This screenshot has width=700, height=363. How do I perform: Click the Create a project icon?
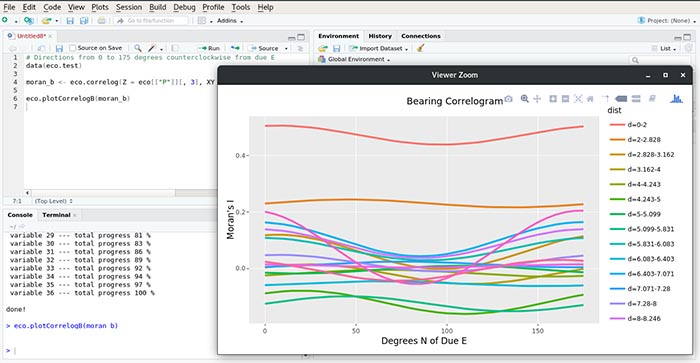(x=29, y=21)
